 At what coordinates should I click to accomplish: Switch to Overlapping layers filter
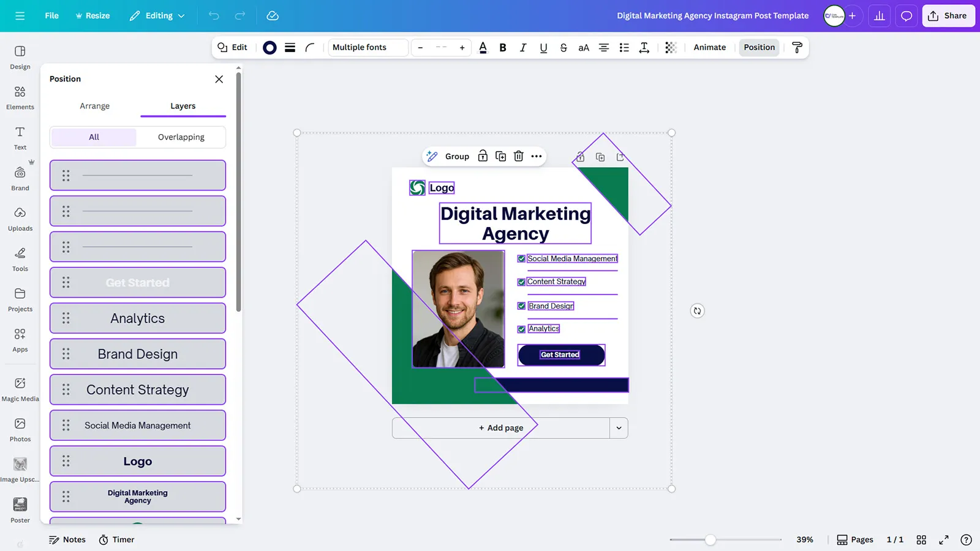point(181,137)
